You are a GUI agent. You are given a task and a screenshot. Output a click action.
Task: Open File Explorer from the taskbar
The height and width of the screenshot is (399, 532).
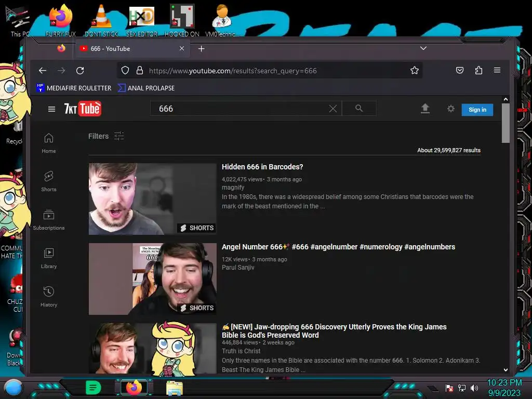pos(175,388)
